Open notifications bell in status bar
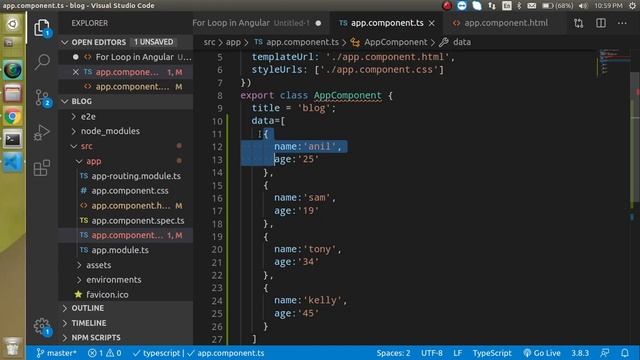Viewport: 640px width, 360px height. point(625,353)
